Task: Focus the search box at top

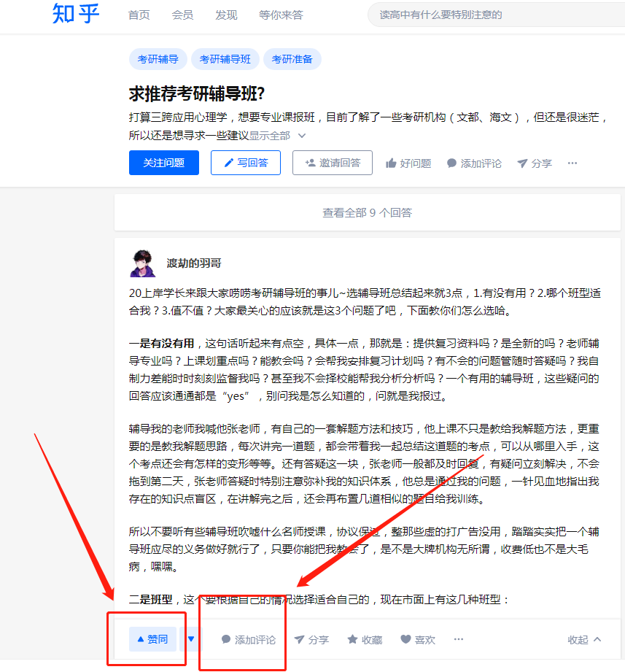Action: tap(496, 15)
